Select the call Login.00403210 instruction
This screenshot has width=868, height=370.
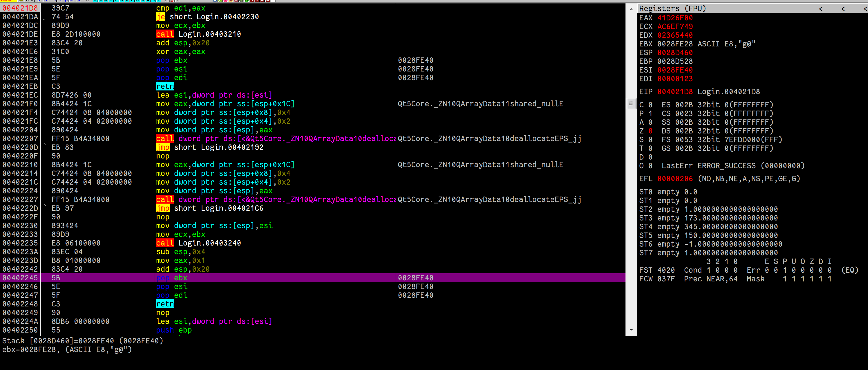(198, 34)
